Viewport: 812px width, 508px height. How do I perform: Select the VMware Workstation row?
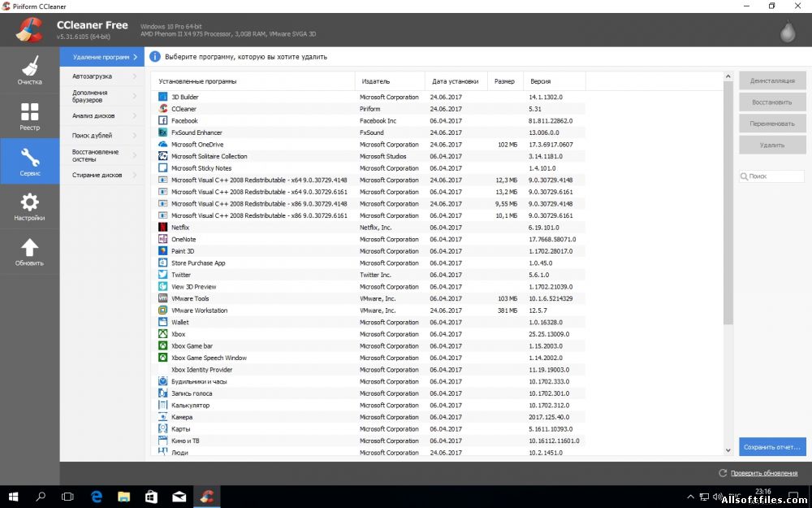pyautogui.click(x=368, y=310)
